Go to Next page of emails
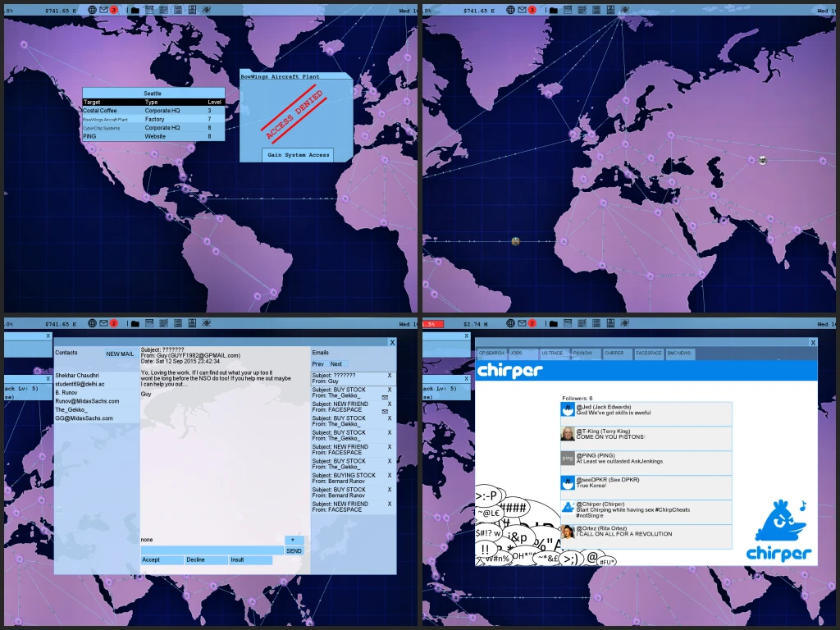Viewport: 840px width, 630px height. (x=337, y=363)
